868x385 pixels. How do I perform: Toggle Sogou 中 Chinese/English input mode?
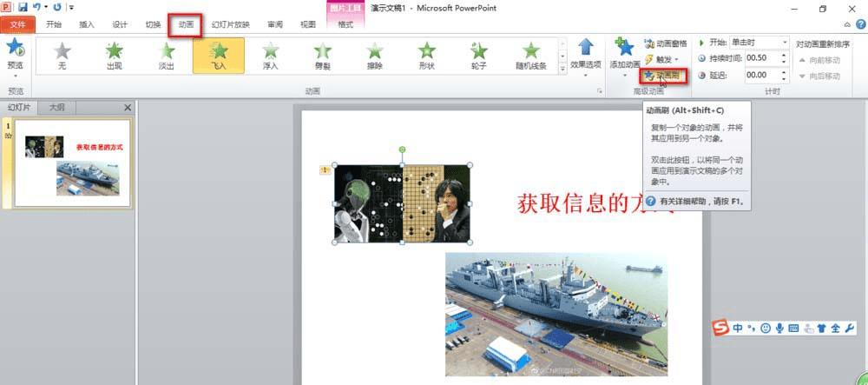point(737,329)
